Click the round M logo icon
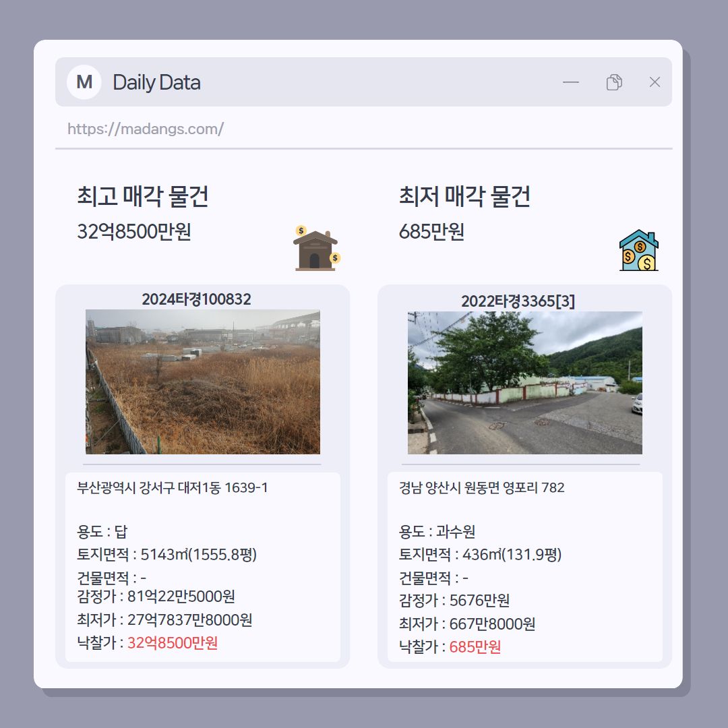The height and width of the screenshot is (728, 728). pos(84,82)
